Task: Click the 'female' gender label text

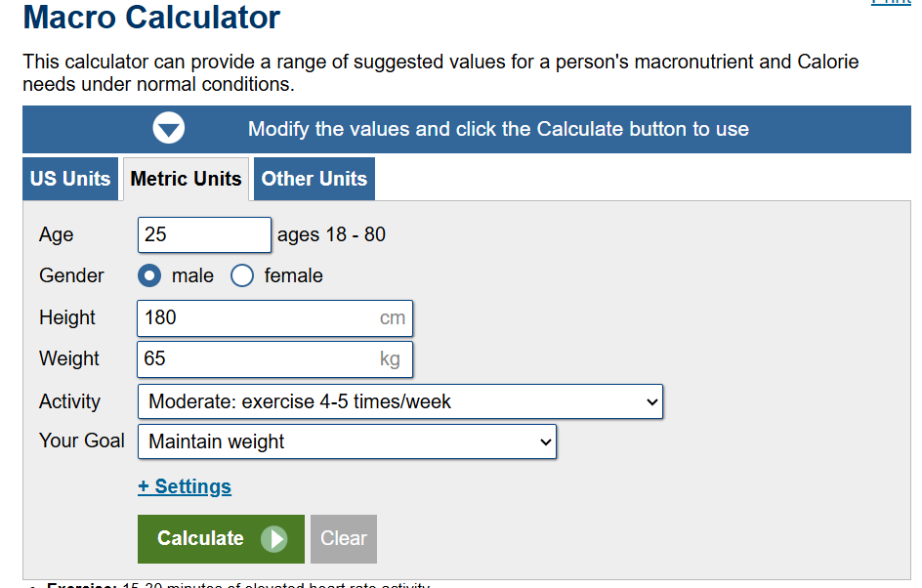Action: [293, 275]
